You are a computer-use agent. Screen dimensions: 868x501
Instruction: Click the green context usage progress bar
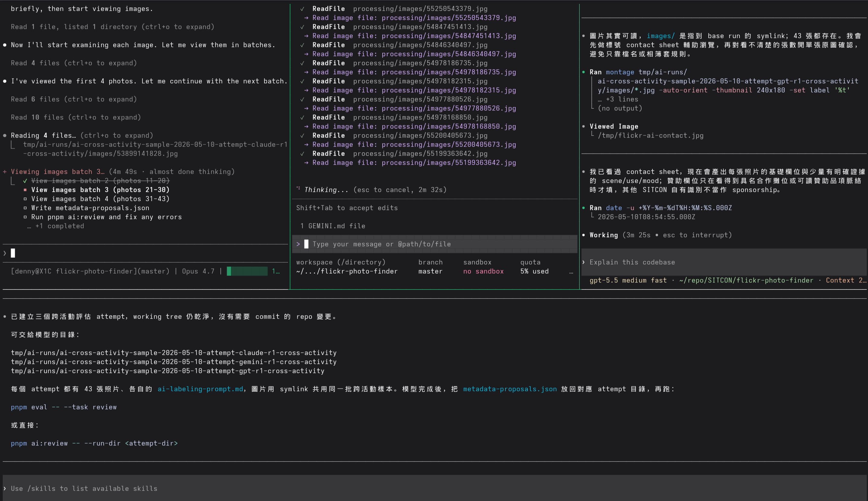coord(247,271)
